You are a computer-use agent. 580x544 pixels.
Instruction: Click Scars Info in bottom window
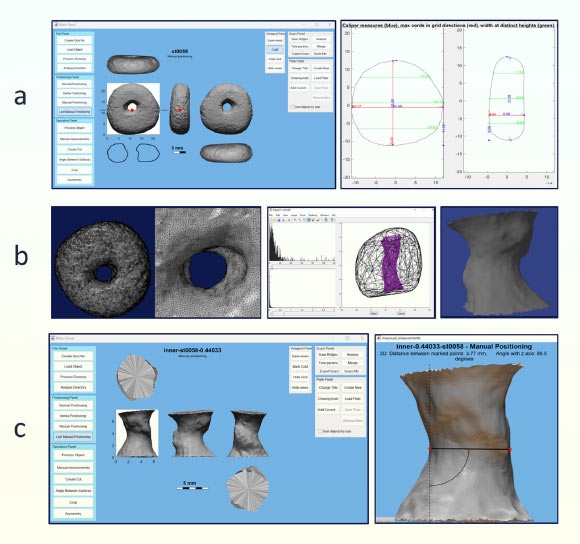(x=352, y=371)
